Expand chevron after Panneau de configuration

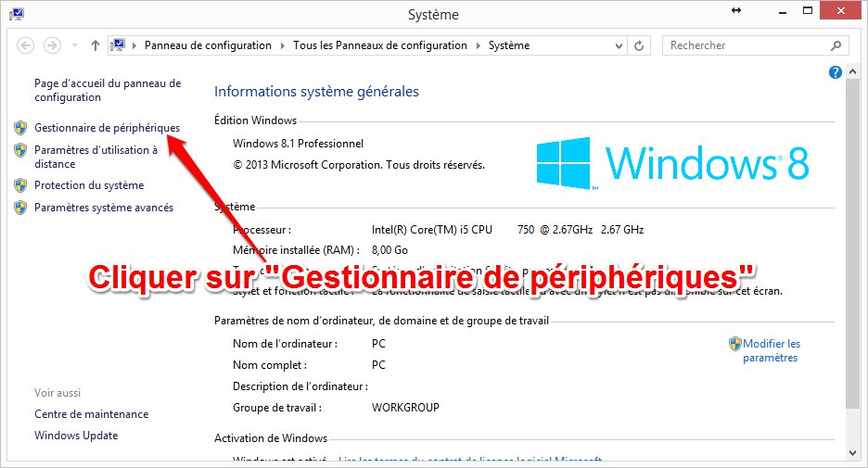[x=282, y=45]
